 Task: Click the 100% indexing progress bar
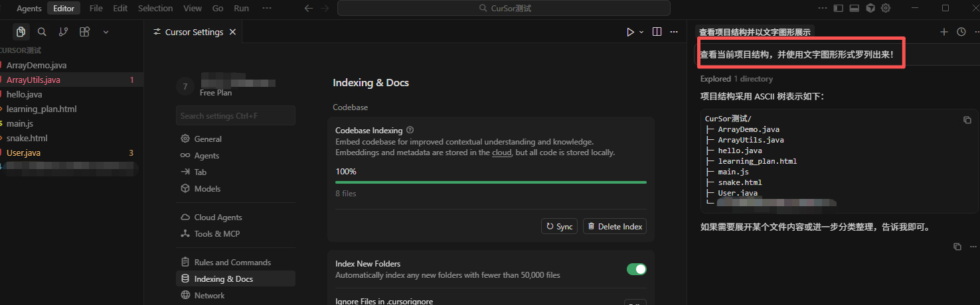click(491, 182)
